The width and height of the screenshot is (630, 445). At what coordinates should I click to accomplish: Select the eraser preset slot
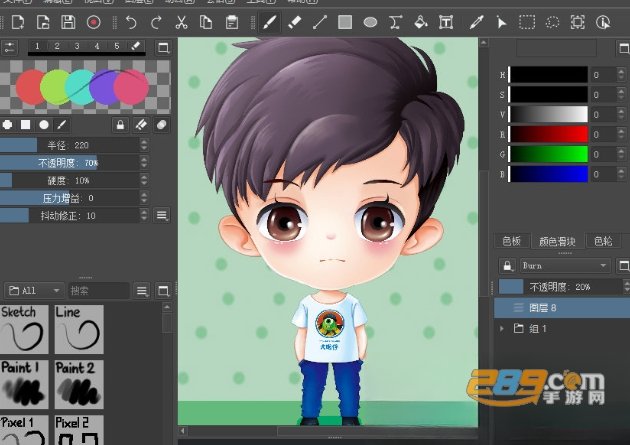tap(136, 46)
